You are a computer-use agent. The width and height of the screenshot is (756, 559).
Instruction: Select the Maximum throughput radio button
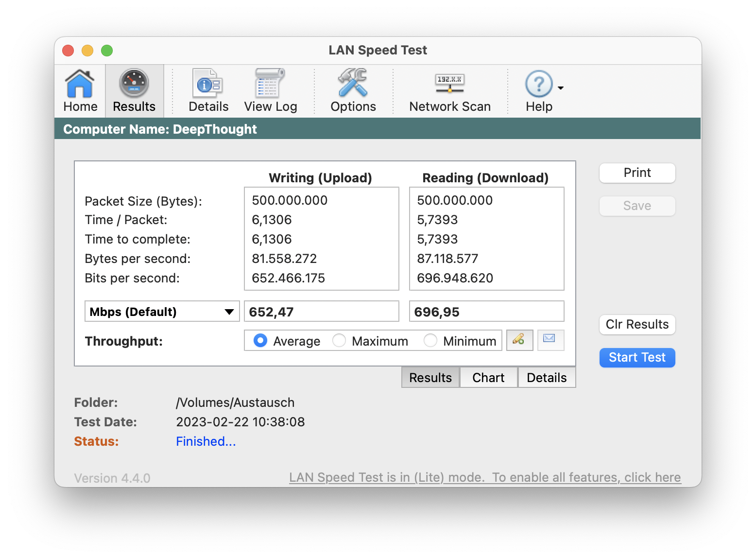[x=339, y=341]
